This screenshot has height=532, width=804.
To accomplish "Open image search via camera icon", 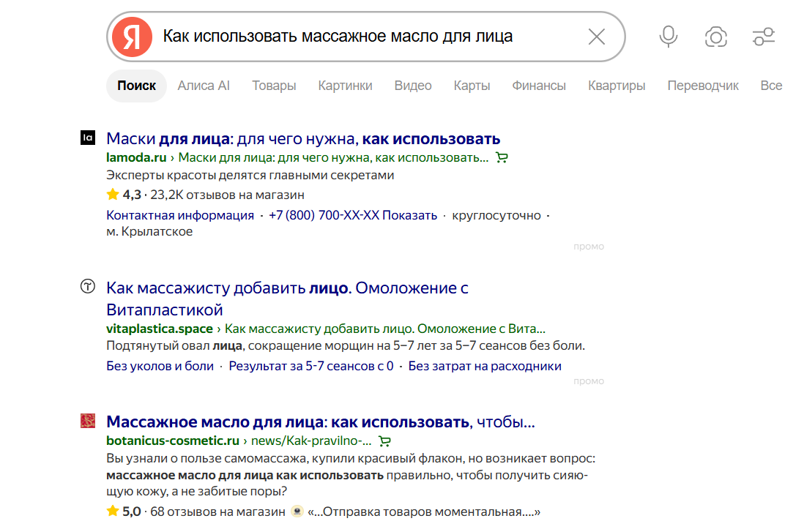I will 716,37.
